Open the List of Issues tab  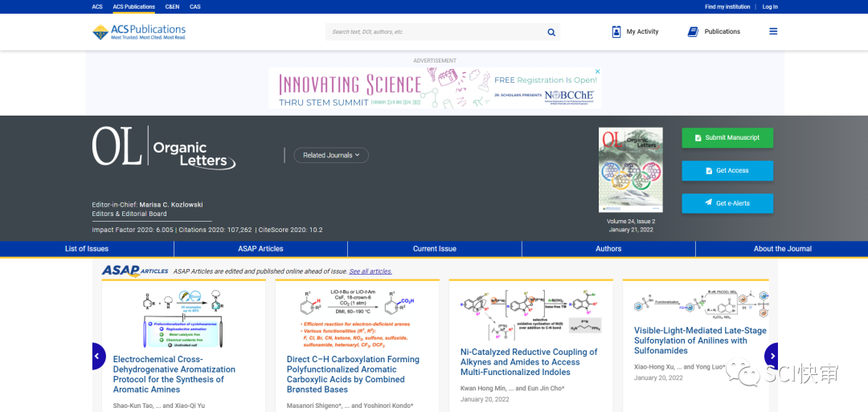87,249
